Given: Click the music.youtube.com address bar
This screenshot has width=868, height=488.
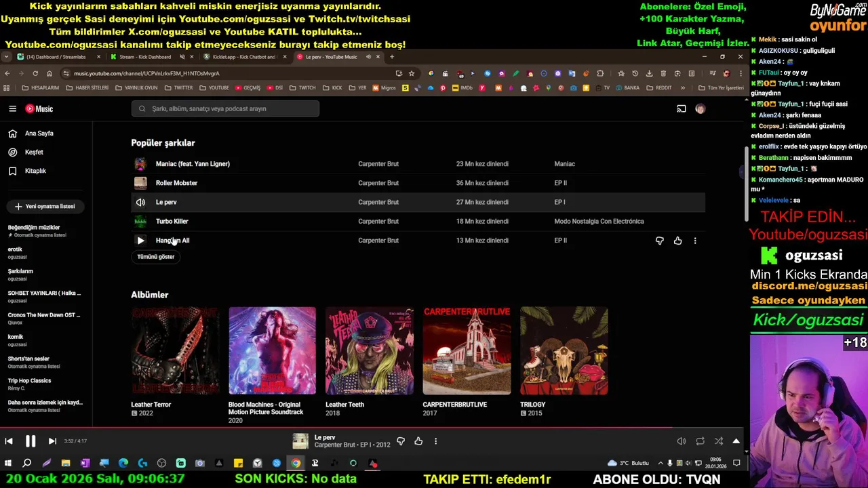Looking at the screenshot, I should pyautogui.click(x=231, y=73).
